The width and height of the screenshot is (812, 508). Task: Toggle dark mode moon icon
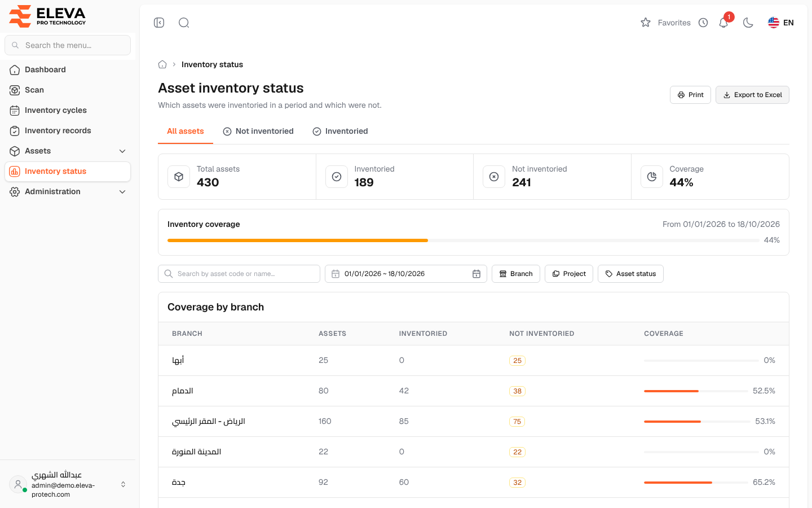coord(748,23)
